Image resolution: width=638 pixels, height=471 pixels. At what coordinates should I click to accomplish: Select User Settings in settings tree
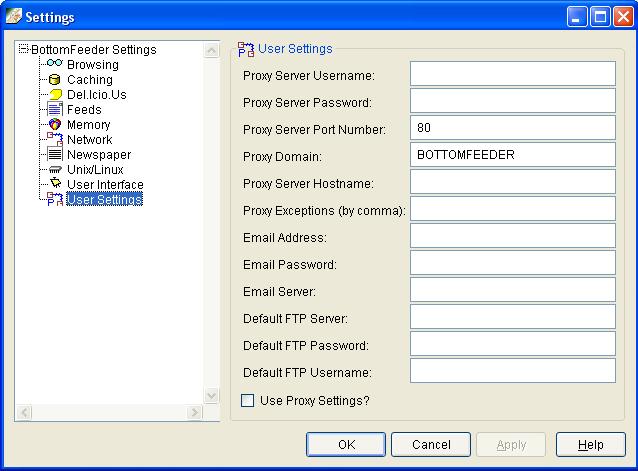(x=105, y=199)
